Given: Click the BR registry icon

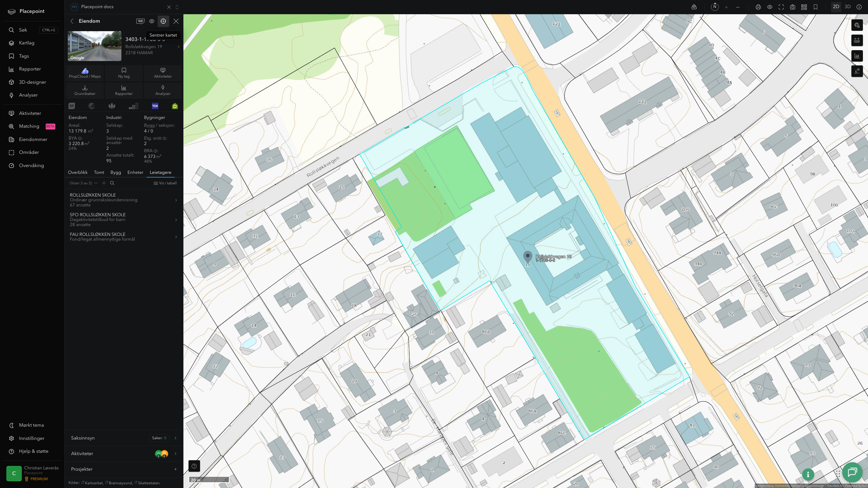Looking at the screenshot, I should [72, 106].
